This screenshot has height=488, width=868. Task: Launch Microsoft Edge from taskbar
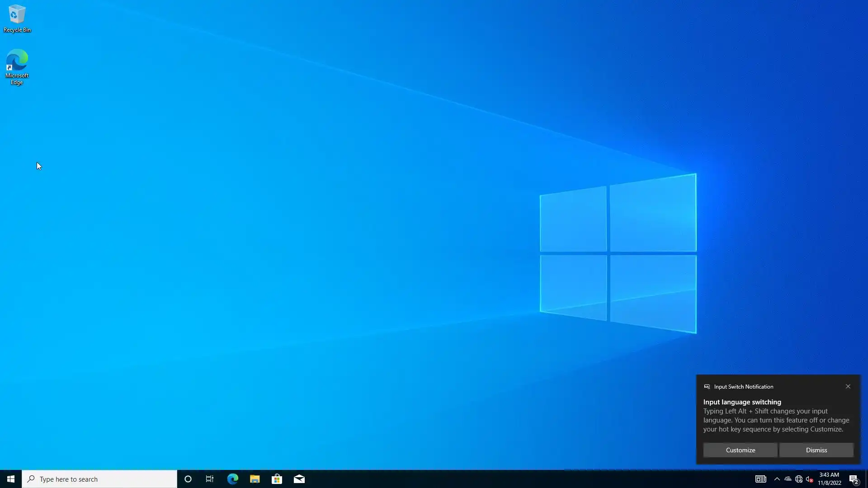pos(232,479)
